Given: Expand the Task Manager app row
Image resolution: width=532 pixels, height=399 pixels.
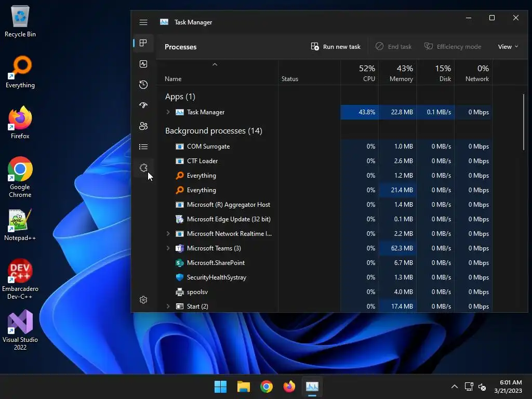Looking at the screenshot, I should click(168, 112).
